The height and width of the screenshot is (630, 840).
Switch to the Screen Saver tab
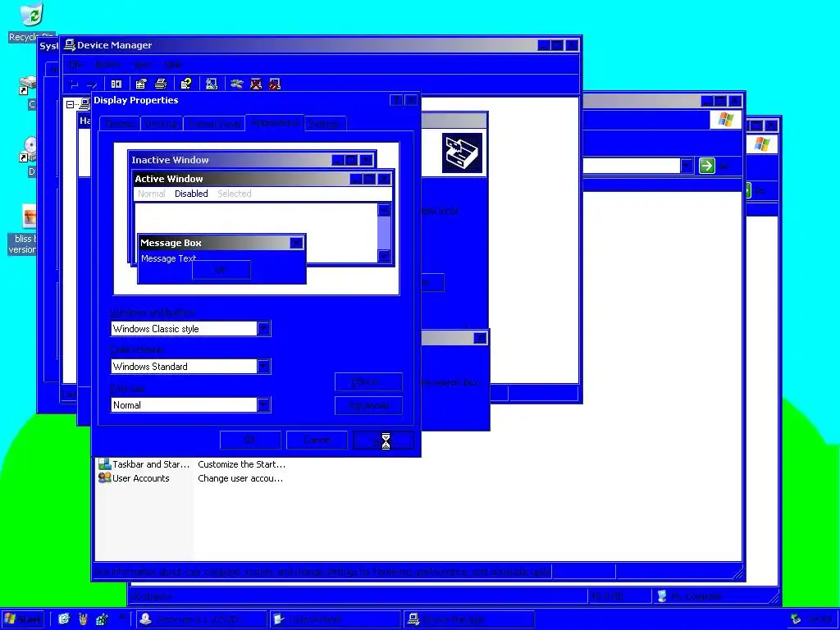click(214, 124)
